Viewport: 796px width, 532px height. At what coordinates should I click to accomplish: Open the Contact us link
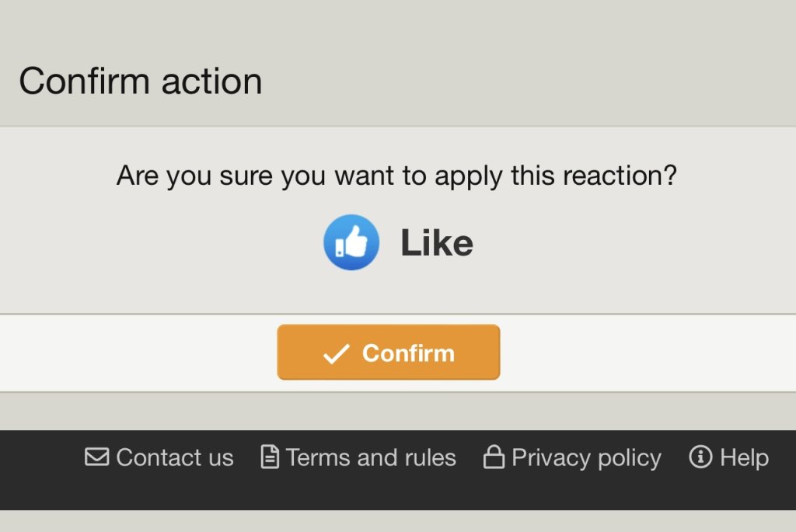(x=174, y=457)
